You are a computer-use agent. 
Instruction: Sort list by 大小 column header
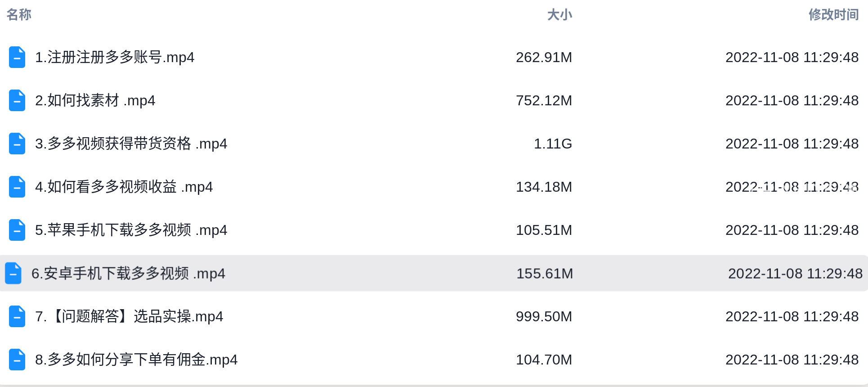[559, 14]
